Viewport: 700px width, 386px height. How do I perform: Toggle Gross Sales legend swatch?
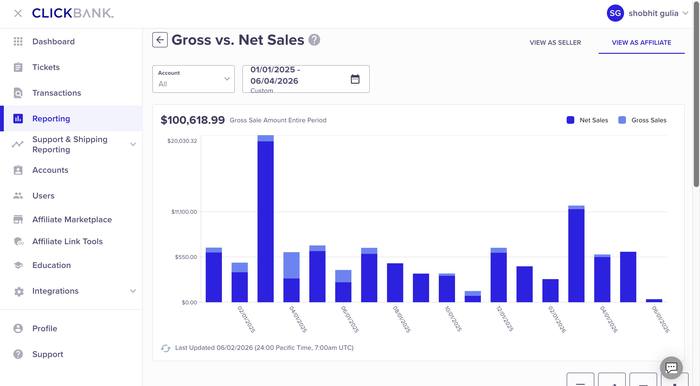click(622, 120)
